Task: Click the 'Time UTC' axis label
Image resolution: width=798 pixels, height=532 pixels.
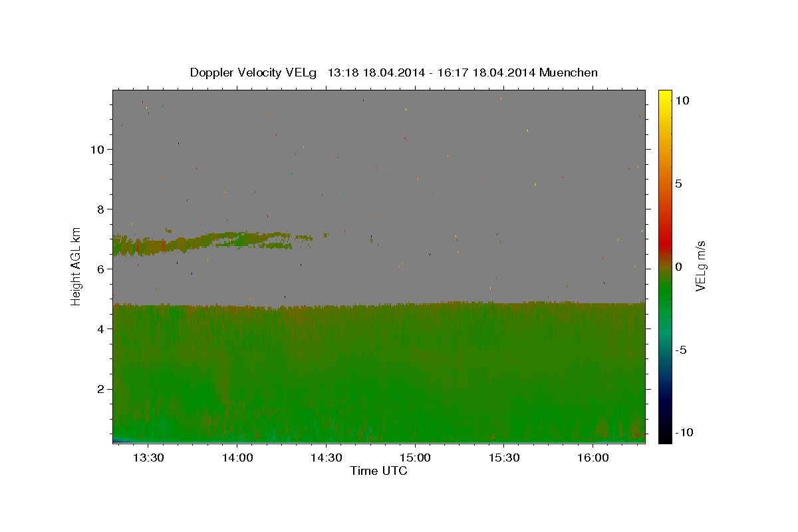Action: pos(378,471)
